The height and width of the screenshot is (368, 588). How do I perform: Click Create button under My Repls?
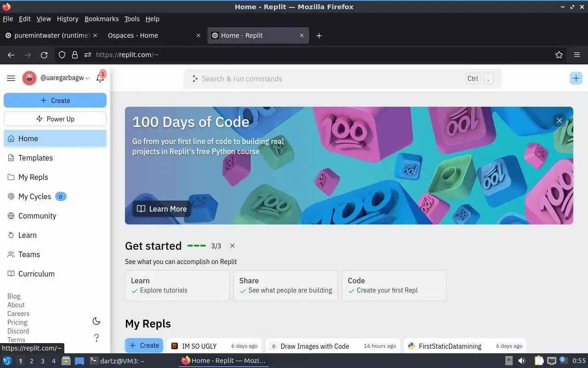coord(144,345)
